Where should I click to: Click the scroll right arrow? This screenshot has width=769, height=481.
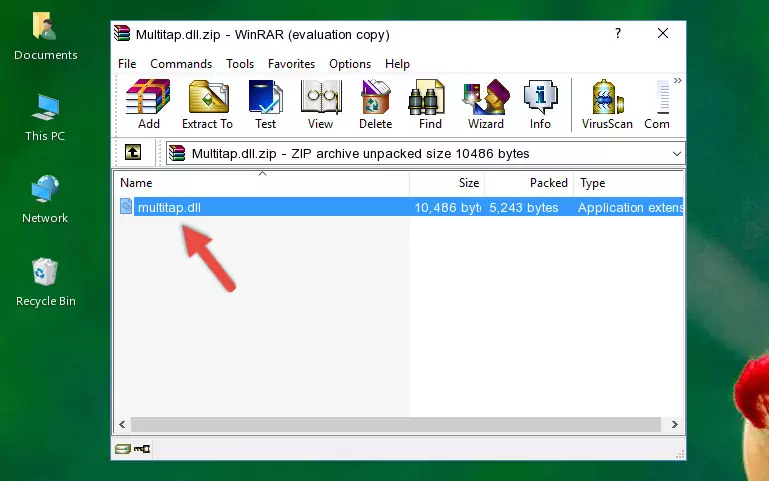tap(674, 424)
